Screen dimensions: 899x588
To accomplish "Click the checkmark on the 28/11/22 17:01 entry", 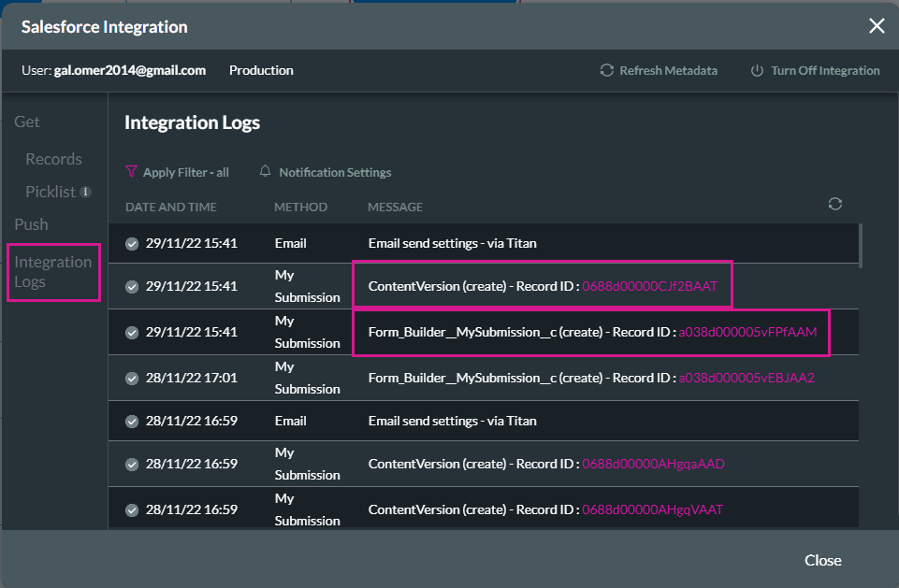I will [133, 378].
